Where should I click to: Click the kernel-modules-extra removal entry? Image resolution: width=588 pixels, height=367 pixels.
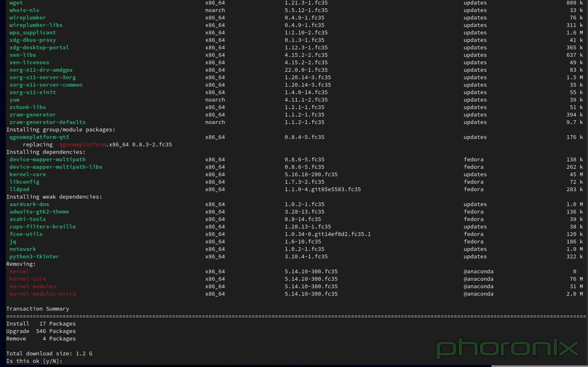[43, 294]
